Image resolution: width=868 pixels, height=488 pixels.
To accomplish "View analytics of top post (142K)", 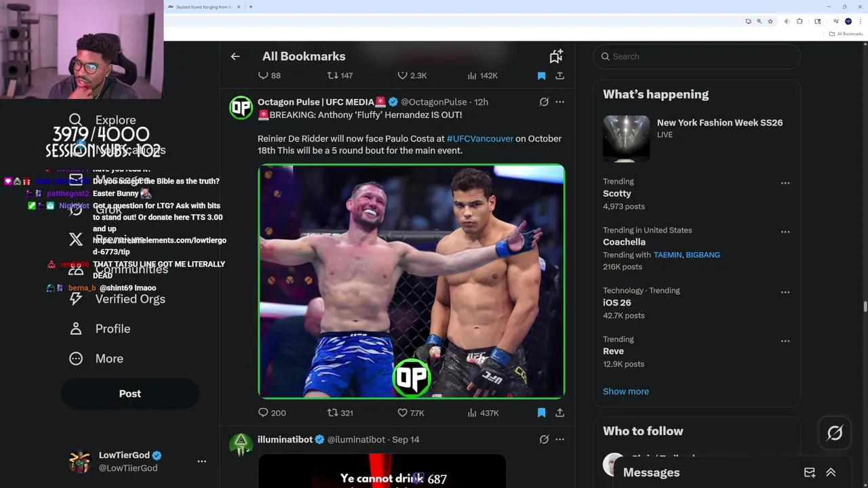I will [x=483, y=76].
